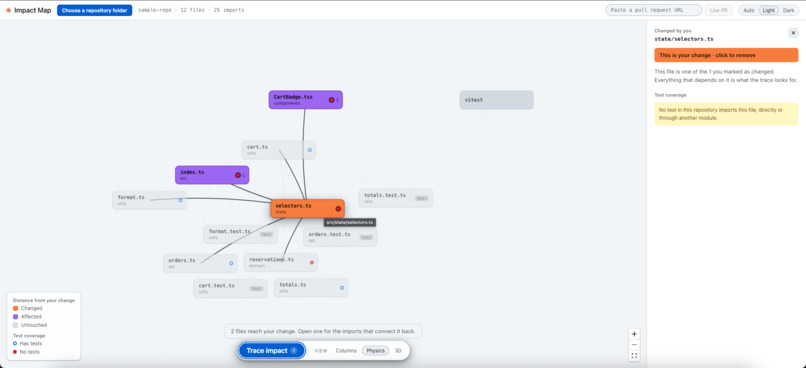Click the '2 files reach your change' hint
The width and height of the screenshot is (806, 368).
point(323,331)
